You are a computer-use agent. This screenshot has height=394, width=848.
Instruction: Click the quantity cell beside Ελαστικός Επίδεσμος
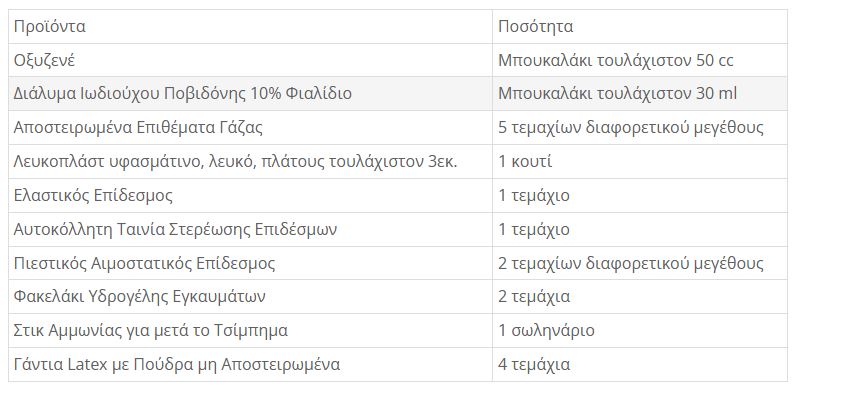coord(640,195)
